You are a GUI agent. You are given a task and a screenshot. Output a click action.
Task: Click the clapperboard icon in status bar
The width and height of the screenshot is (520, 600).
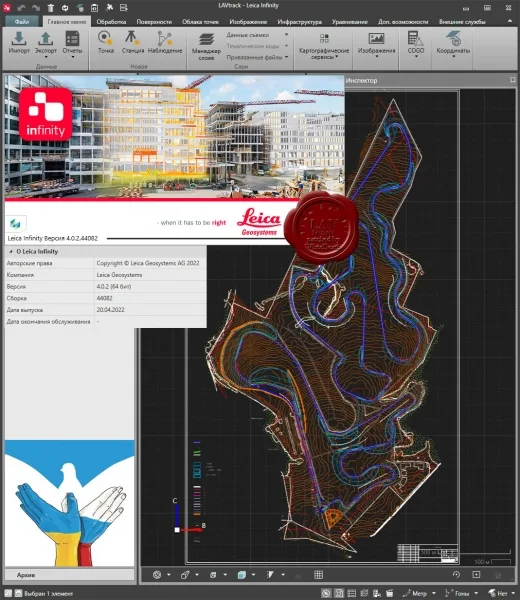tap(390, 593)
